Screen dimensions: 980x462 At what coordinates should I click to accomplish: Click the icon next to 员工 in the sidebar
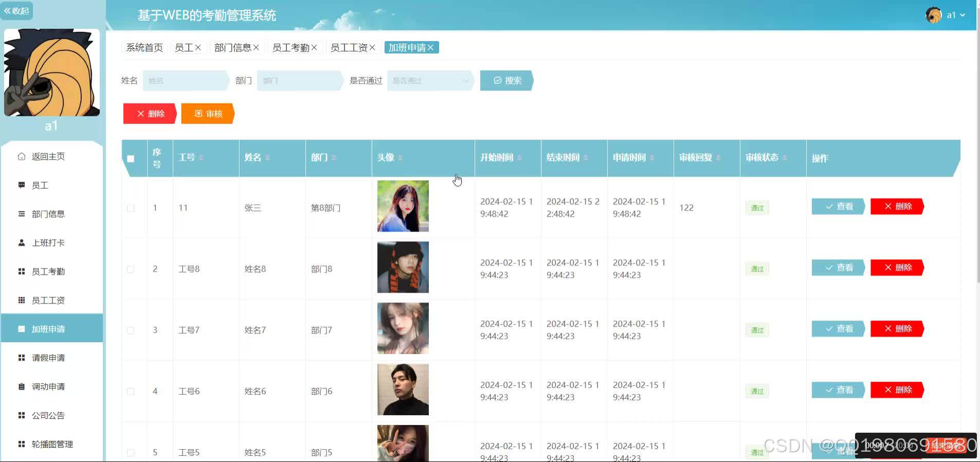pyautogui.click(x=22, y=185)
